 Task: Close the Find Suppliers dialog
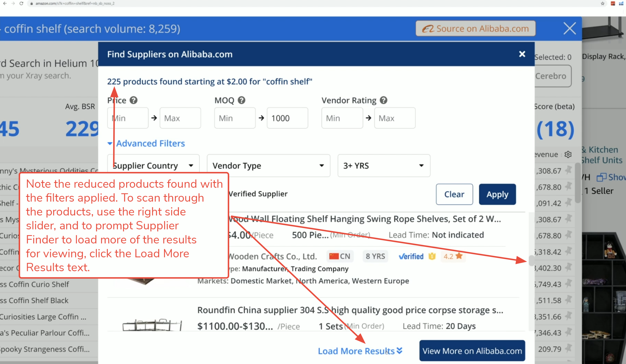pos(522,54)
